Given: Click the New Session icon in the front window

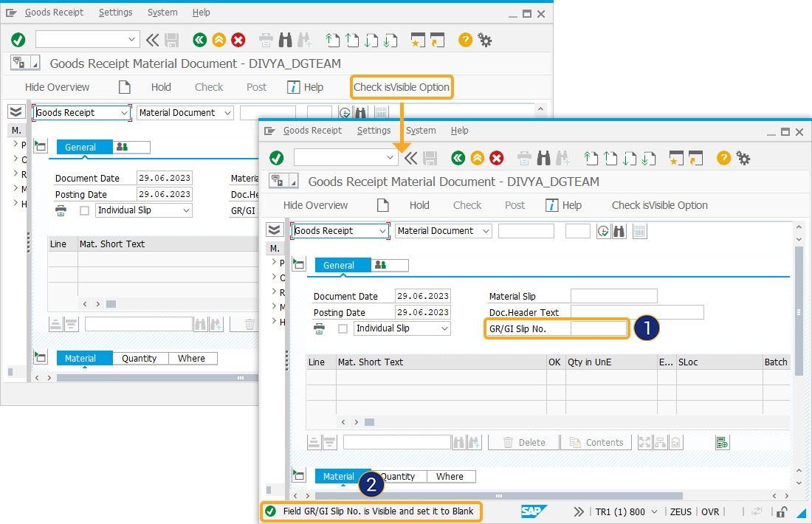Looking at the screenshot, I should (x=676, y=158).
